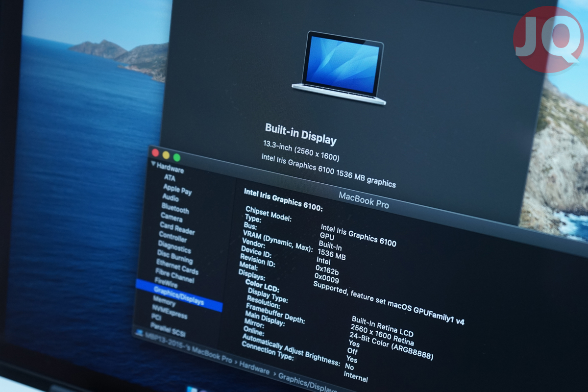Open Apple Pay in the sidebar
Viewport: 588px width, 392px height.
tap(177, 189)
